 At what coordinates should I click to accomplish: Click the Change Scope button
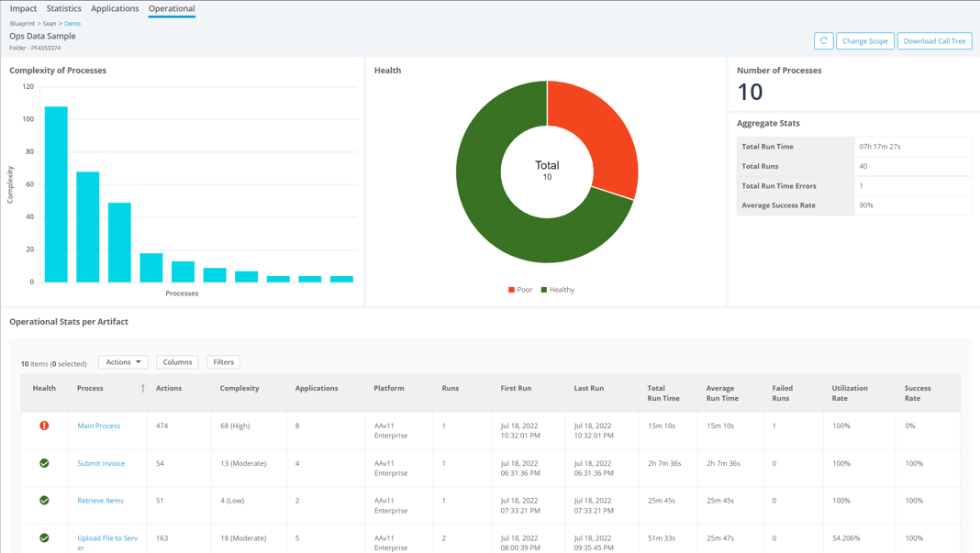(x=864, y=40)
